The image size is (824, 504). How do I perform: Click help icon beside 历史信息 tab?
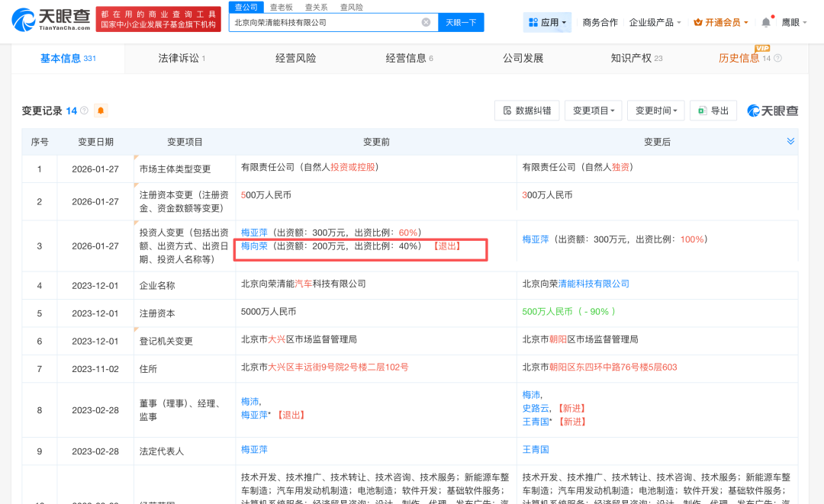[777, 59]
